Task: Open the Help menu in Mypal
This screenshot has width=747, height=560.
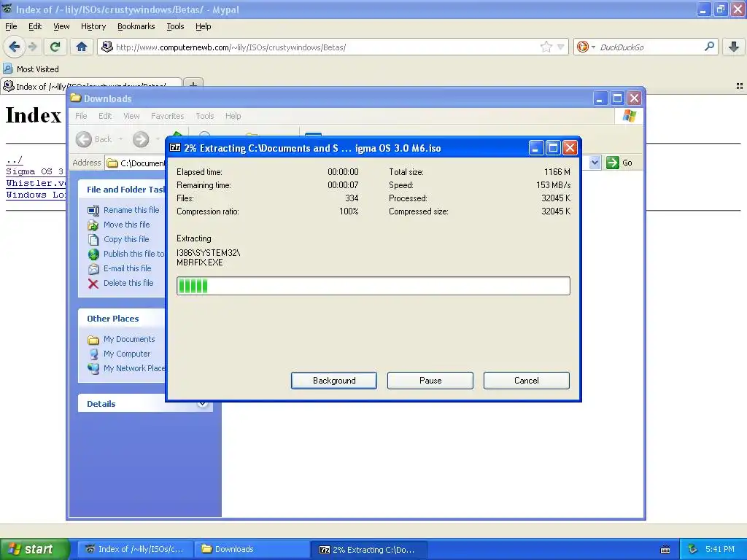Action: coord(203,26)
